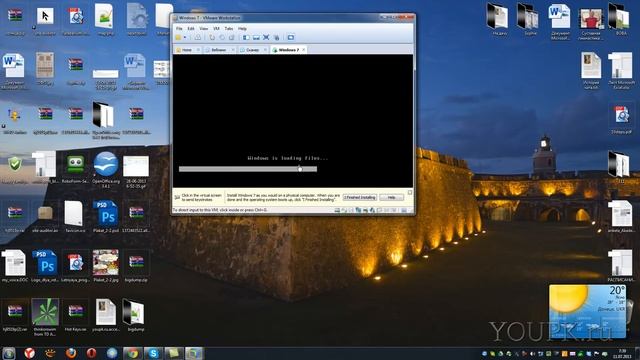Open Firefox from the taskbar
The image size is (640, 360).
tap(71, 353)
